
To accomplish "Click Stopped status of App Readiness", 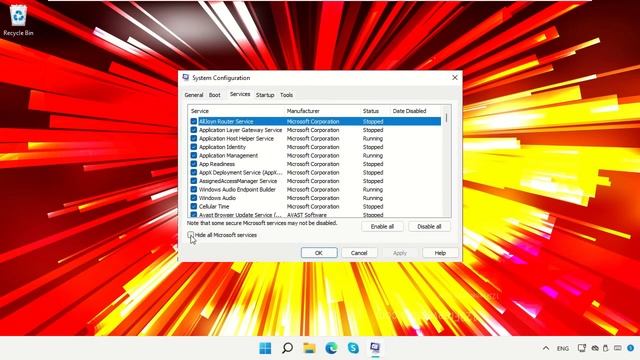I will [x=373, y=164].
